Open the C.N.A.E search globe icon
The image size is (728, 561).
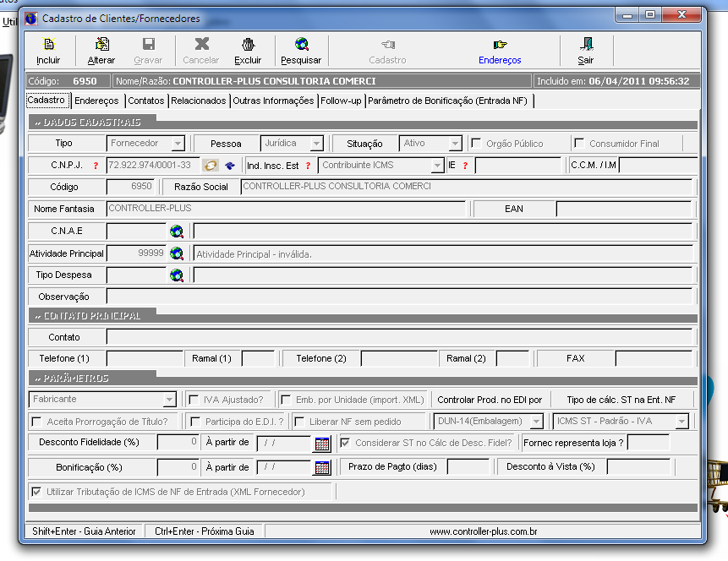pos(177,231)
